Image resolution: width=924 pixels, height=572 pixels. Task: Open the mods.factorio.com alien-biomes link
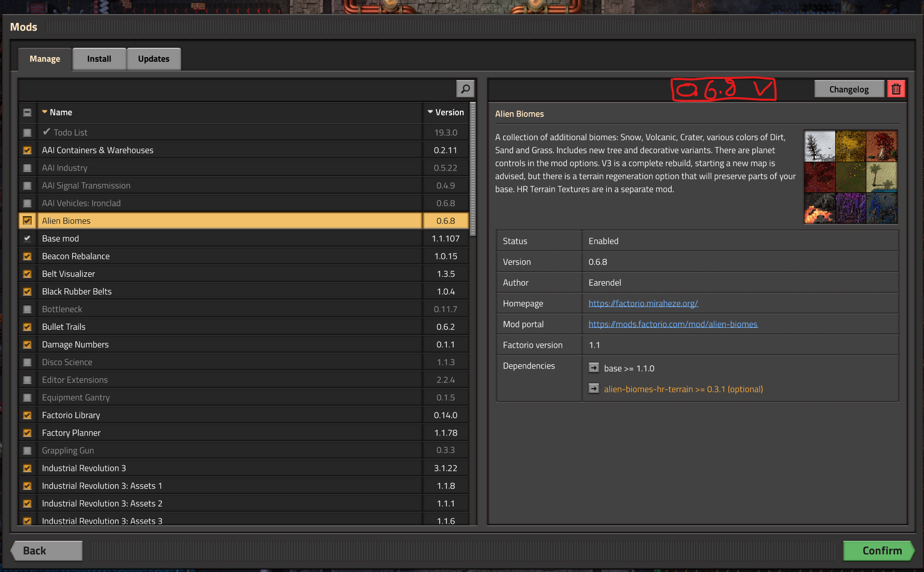tap(673, 324)
